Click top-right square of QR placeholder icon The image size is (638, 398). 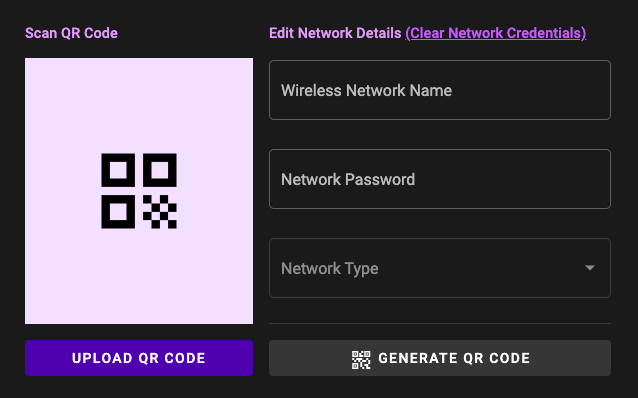(160, 170)
